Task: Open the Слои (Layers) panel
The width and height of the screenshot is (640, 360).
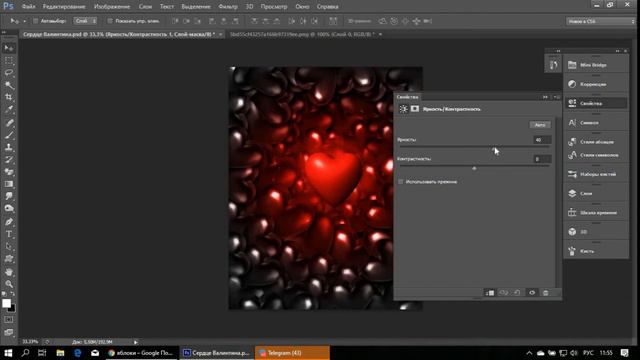Action: (x=596, y=193)
